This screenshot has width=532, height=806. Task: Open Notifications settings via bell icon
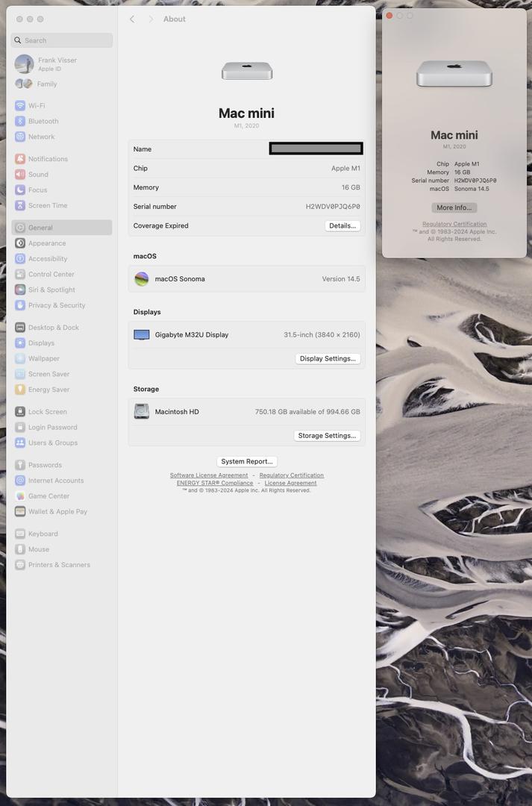[20, 159]
